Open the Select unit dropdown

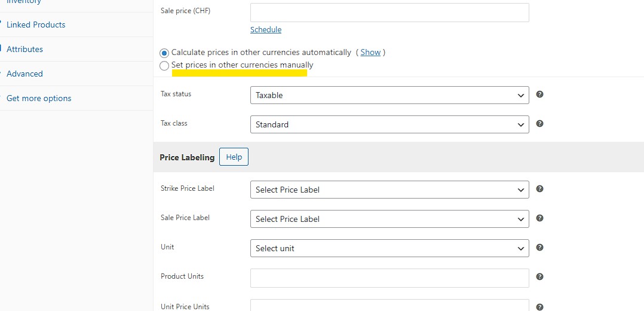click(x=390, y=248)
